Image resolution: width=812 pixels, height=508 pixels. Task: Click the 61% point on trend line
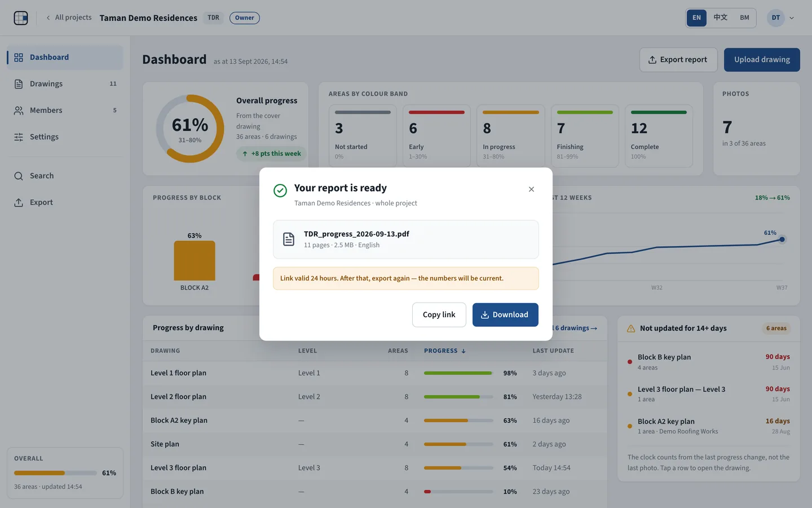(x=782, y=239)
